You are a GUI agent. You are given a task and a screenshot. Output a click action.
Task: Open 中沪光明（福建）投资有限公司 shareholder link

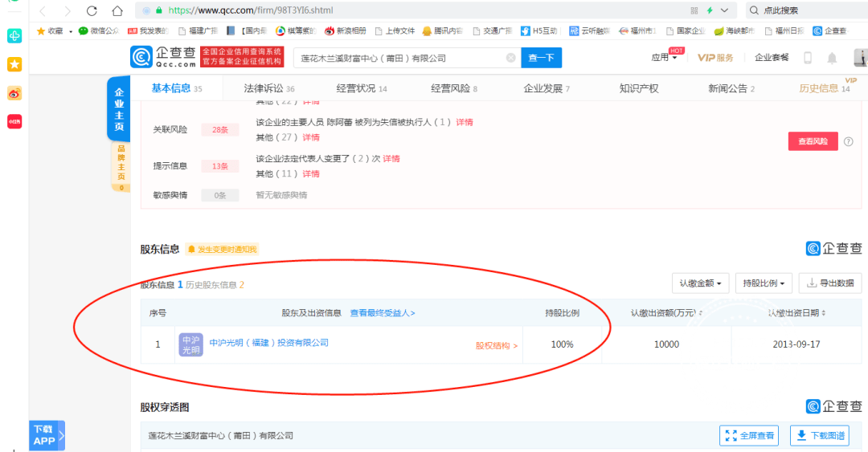click(x=269, y=343)
